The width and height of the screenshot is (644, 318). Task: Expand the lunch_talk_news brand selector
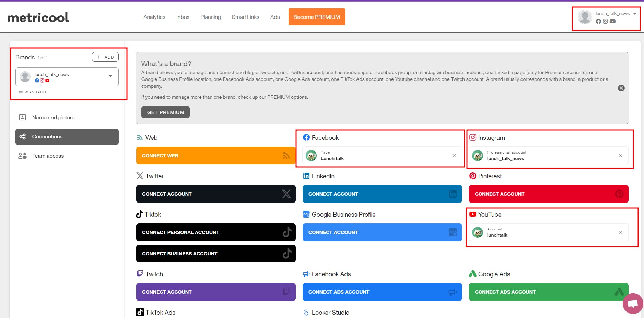point(67,77)
